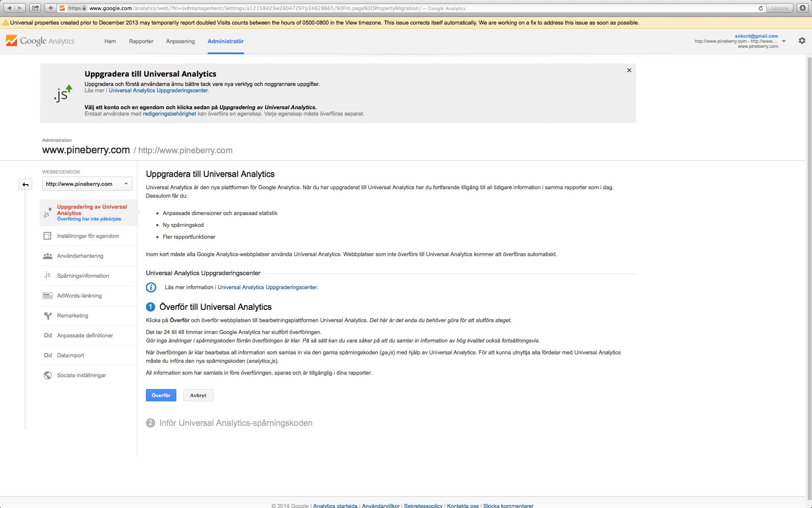Click the Dd icon for Anpassade definitioner
Screen dimensions: 812x508
(x=48, y=335)
